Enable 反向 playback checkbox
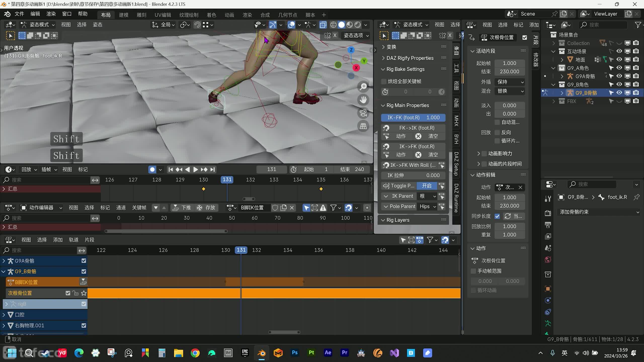The width and height of the screenshot is (644, 362). pos(497,132)
